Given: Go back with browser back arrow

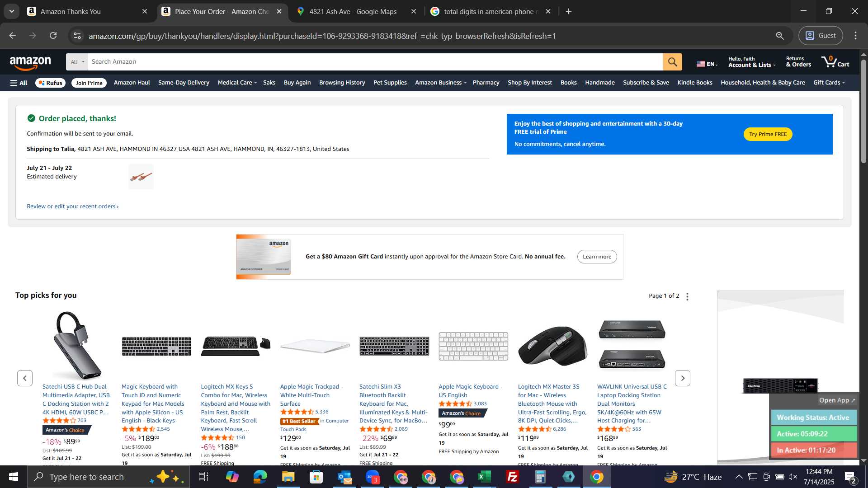Looking at the screenshot, I should coord(13,36).
